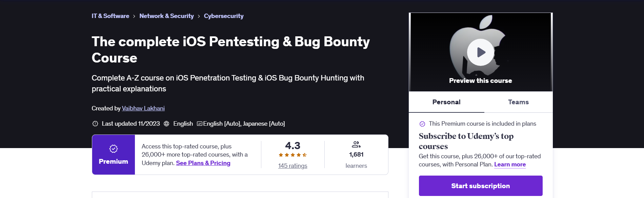Click the star rating icons
The width and height of the screenshot is (644, 198).
293,155
